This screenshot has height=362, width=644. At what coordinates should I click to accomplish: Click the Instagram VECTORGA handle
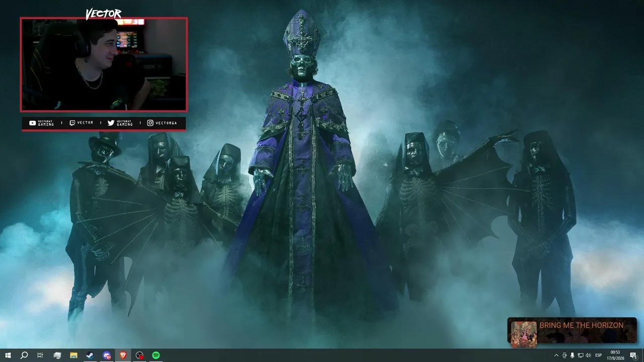coord(162,123)
